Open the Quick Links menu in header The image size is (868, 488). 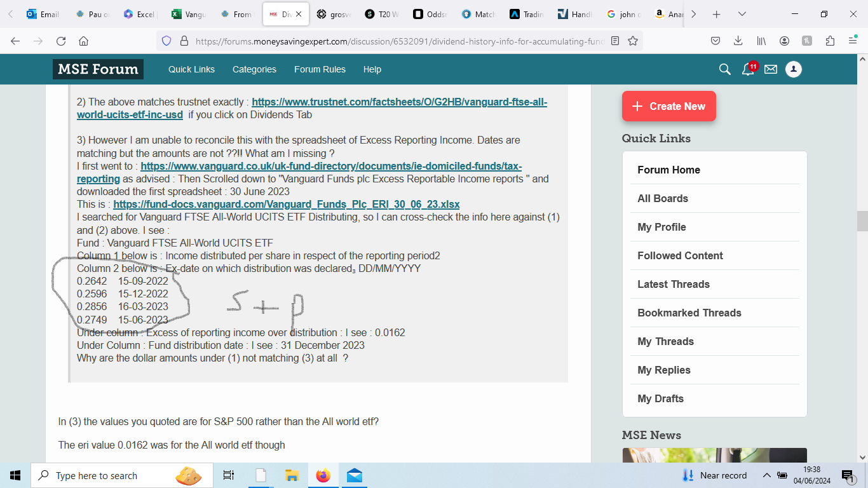click(x=191, y=69)
